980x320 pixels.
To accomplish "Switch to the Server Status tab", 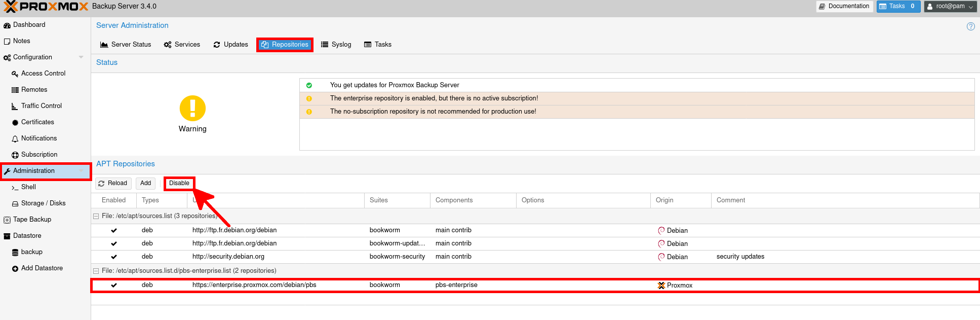I will [126, 45].
